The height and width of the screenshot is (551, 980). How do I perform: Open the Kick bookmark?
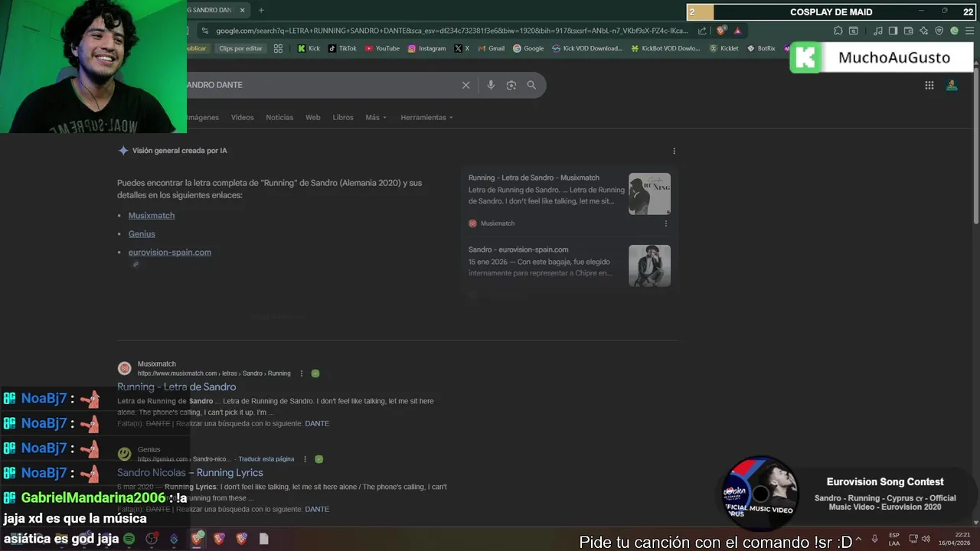pos(309,48)
